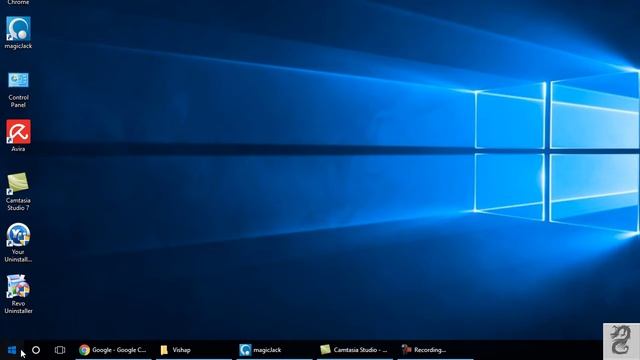
Task: Open the magicJack desktop shortcut
Action: point(18,33)
